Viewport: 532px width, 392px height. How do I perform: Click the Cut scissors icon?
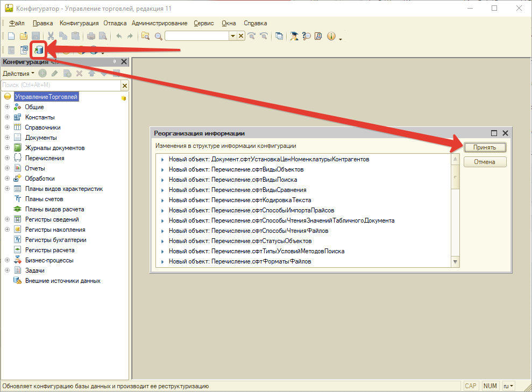(51, 36)
